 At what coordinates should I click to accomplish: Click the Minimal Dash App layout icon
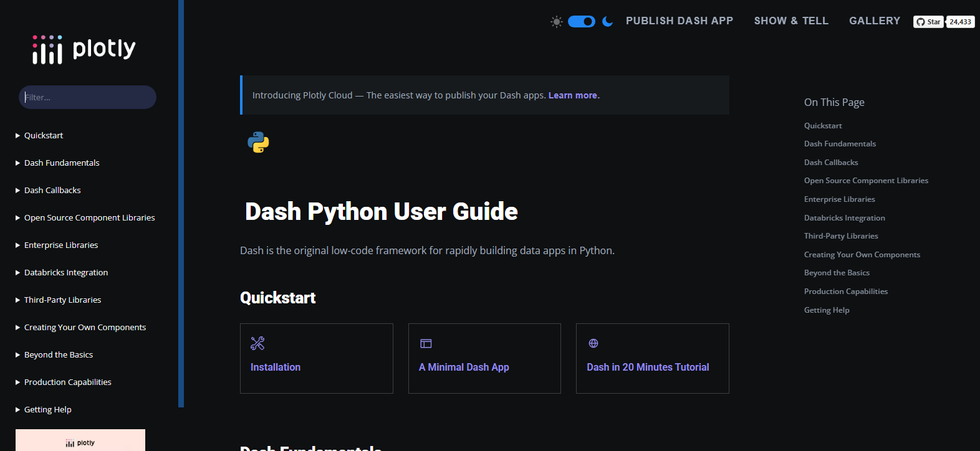(426, 343)
